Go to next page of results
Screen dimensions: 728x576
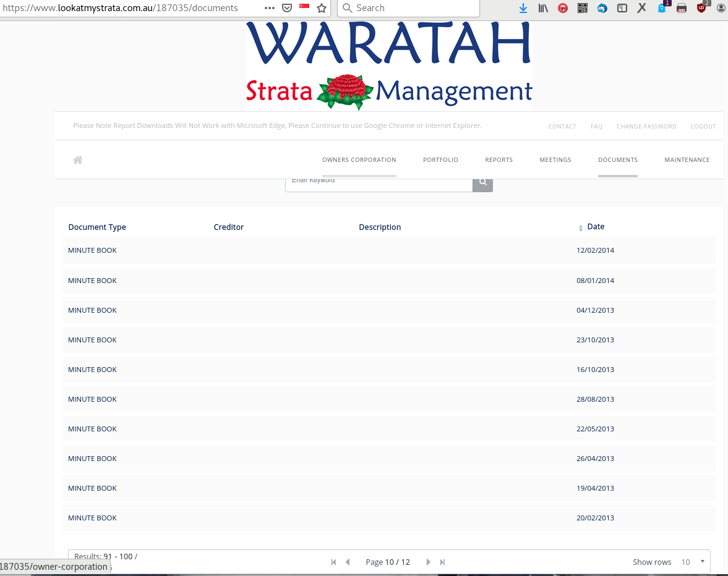click(428, 562)
